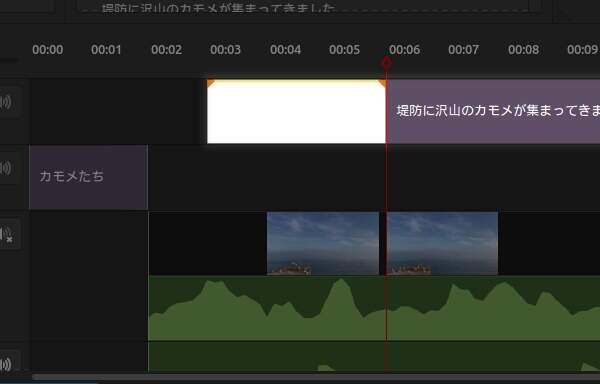Select the left sky video thumbnail clip
This screenshot has height=384, width=600.
pos(323,243)
